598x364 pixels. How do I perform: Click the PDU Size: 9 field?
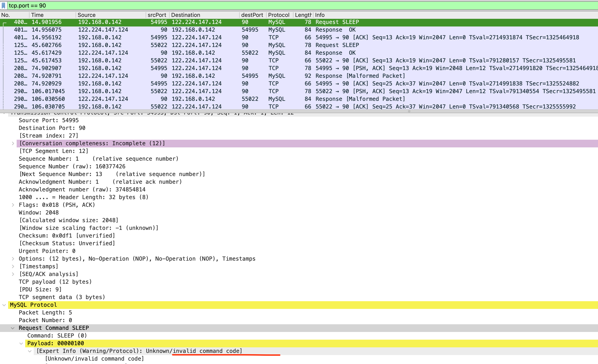click(x=40, y=289)
